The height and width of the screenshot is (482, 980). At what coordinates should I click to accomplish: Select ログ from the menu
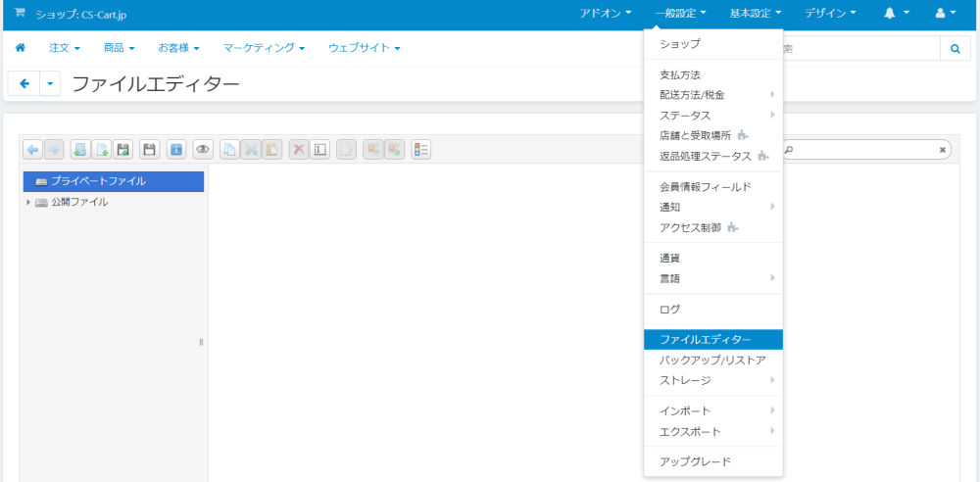713,309
